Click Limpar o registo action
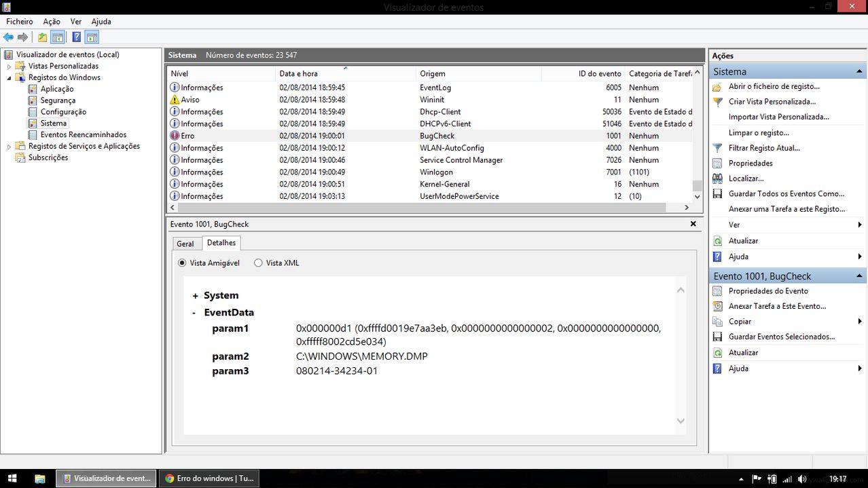Viewport: 868px width, 488px height. (x=759, y=133)
